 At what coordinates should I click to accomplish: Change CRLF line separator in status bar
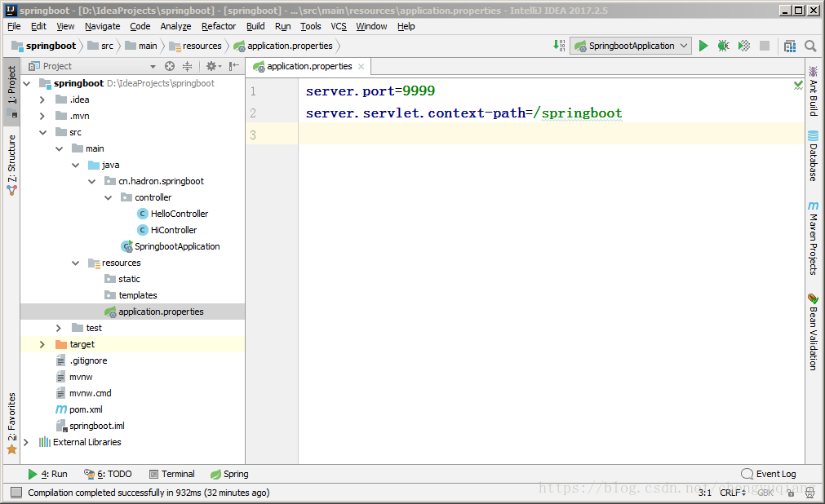733,493
